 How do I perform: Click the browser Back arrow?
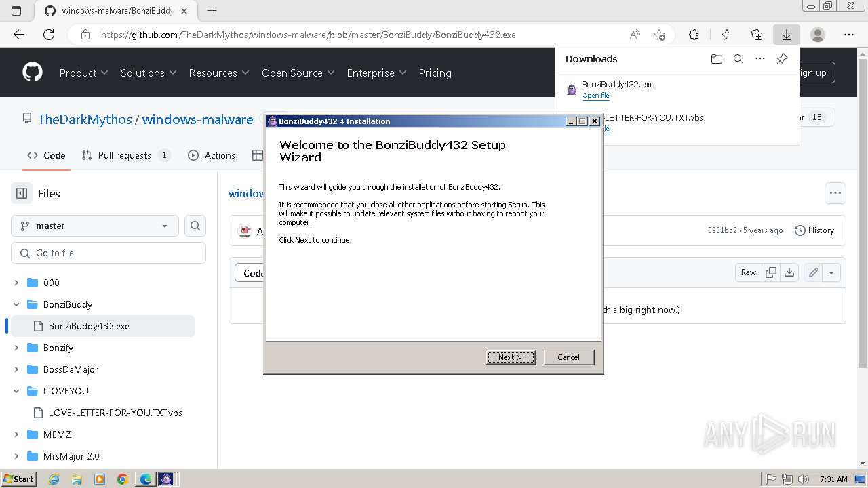tap(18, 35)
